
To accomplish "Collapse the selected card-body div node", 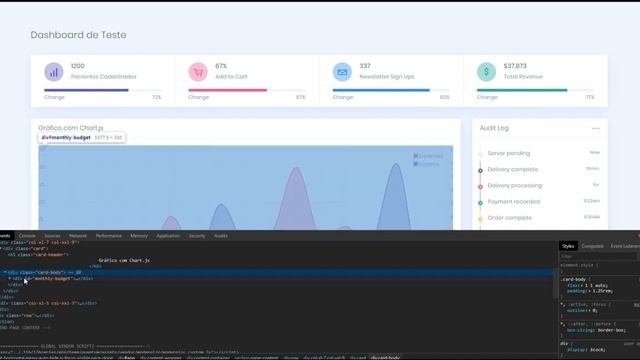I will (5, 272).
